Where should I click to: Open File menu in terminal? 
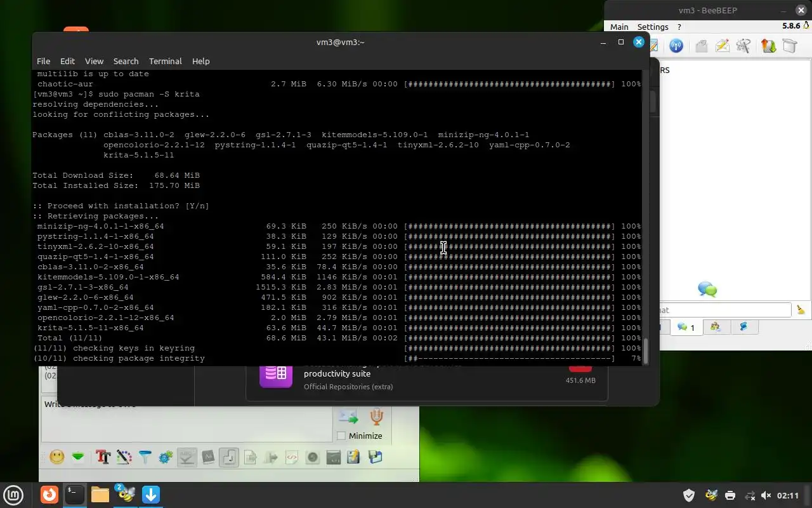click(x=43, y=61)
